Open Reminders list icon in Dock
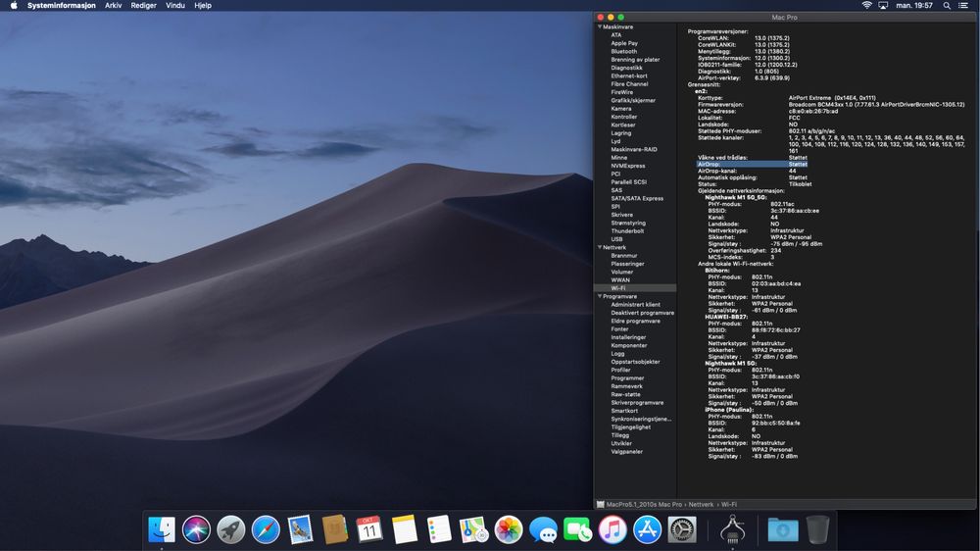The height and width of the screenshot is (551, 980). point(439,529)
